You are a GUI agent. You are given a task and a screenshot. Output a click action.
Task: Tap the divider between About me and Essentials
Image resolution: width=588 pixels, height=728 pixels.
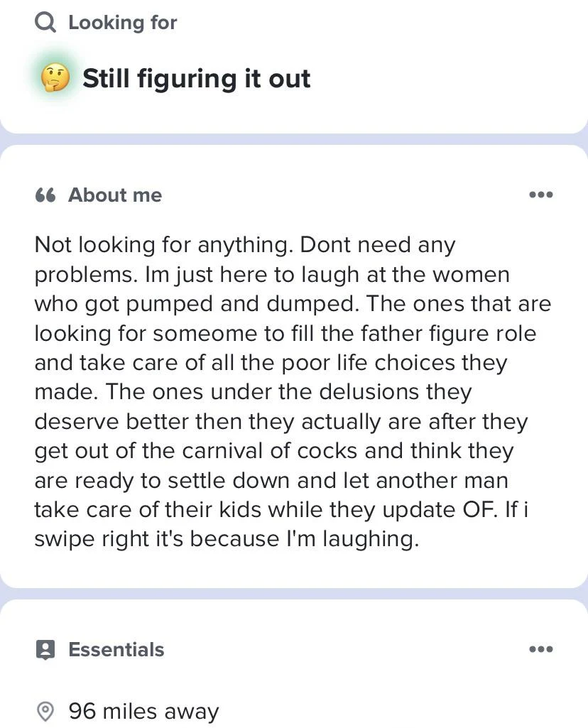(x=294, y=594)
